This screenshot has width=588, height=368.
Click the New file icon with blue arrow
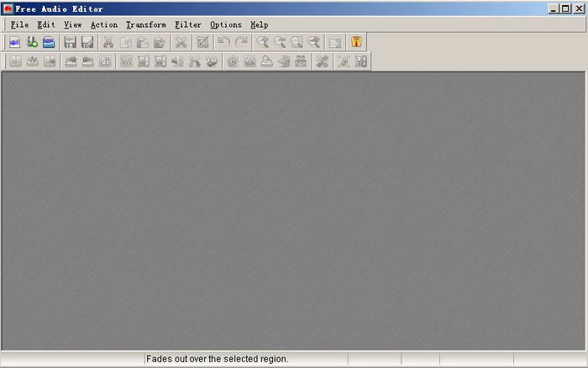click(14, 42)
